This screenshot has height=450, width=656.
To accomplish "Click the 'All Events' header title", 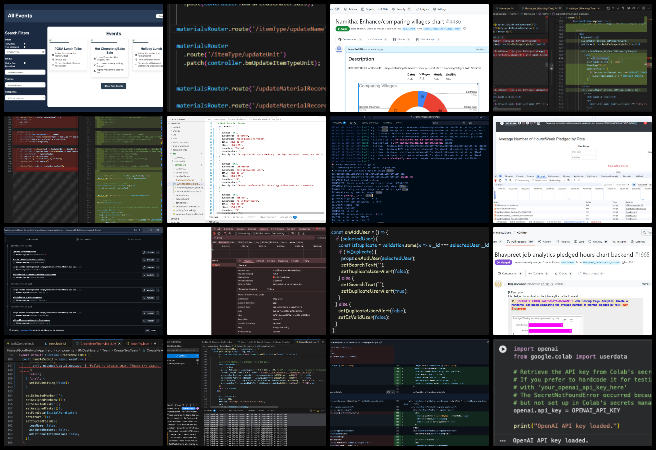I will (20, 15).
